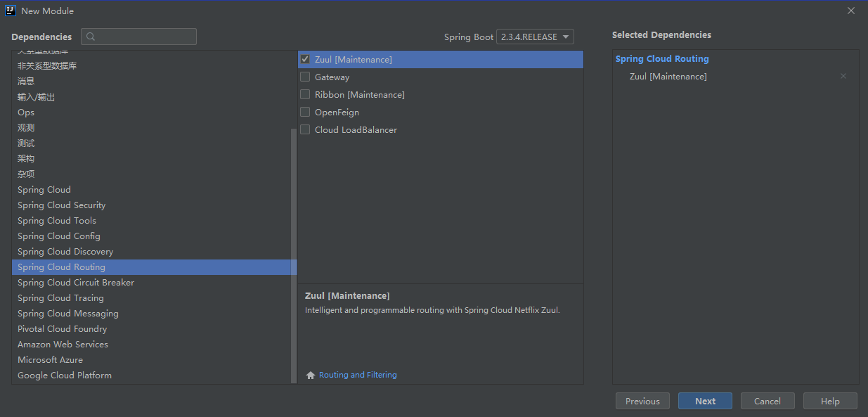Click the Cloud LoadBalancer dependency label
This screenshot has width=868, height=417.
[356, 130]
